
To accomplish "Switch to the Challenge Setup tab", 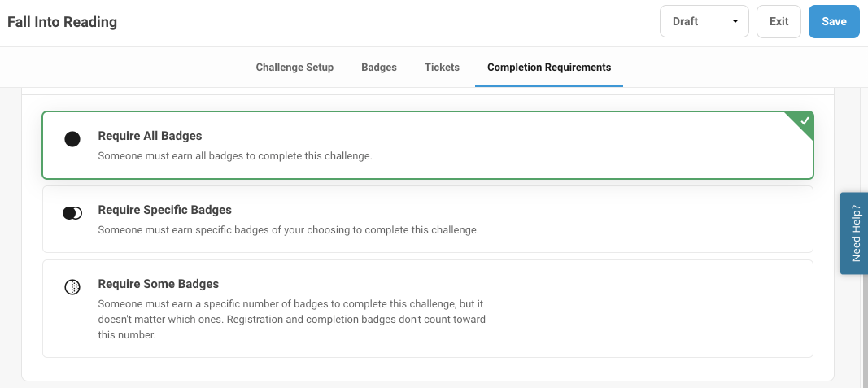I will pos(294,68).
